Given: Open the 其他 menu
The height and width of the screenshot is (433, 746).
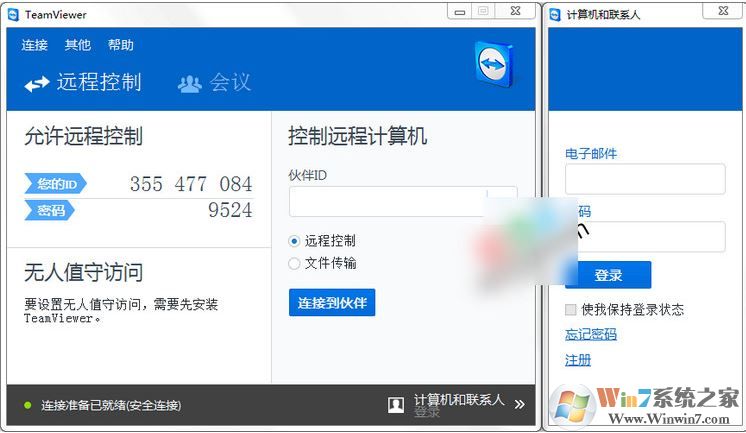Looking at the screenshot, I should click(x=78, y=45).
